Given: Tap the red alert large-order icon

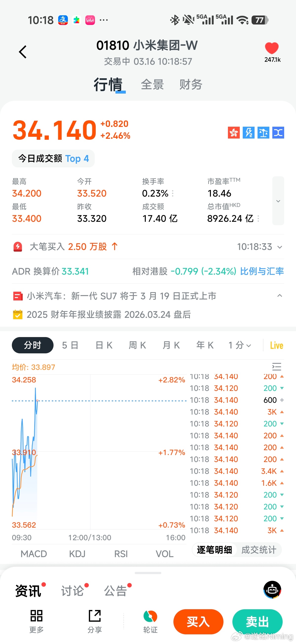Looking at the screenshot, I should (18, 247).
